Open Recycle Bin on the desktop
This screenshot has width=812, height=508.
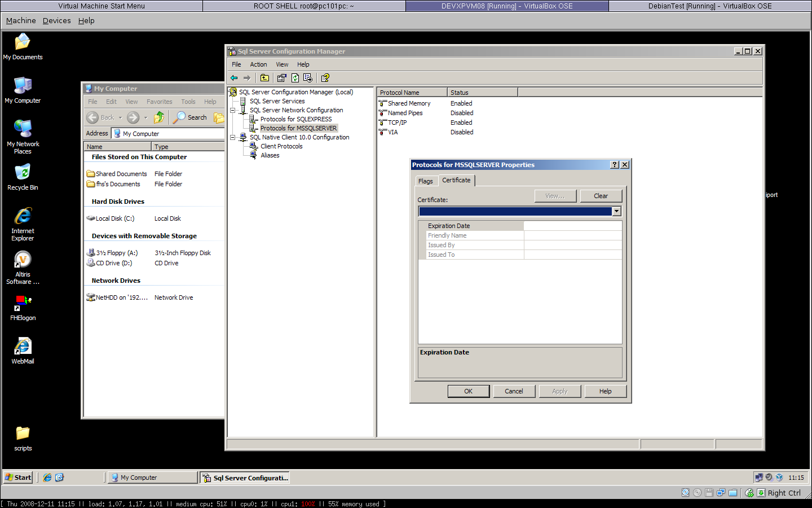23,177
